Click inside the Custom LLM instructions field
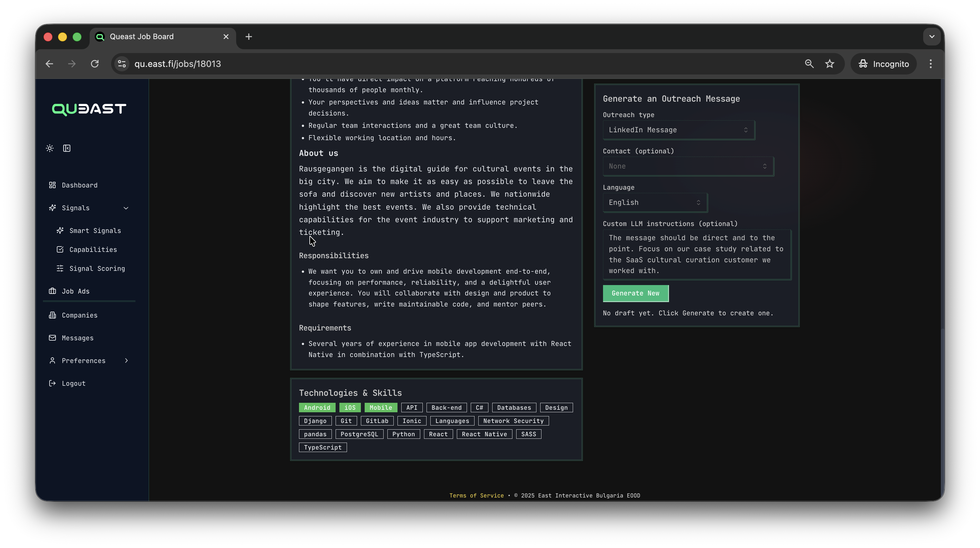Screen dimensions: 980x548 tap(696, 254)
